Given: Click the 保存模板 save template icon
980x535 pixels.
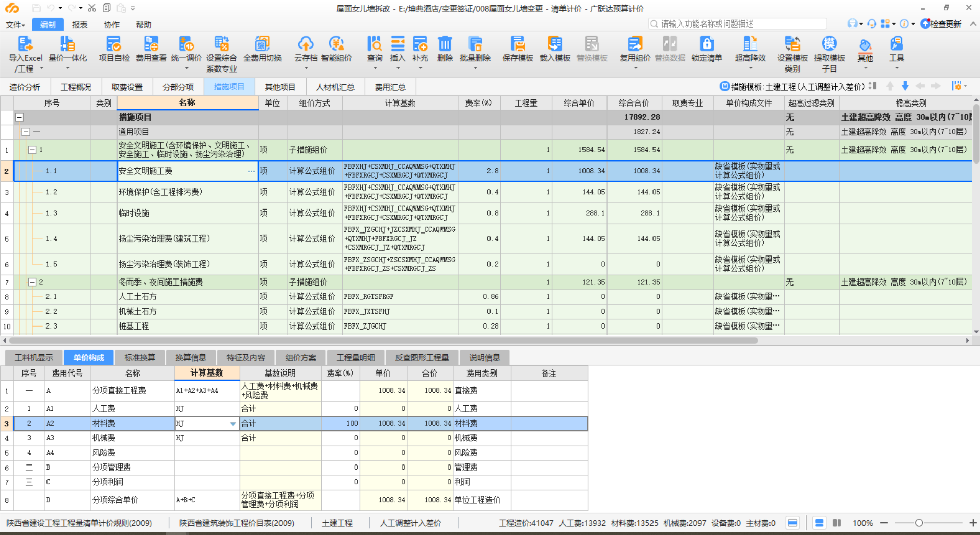Looking at the screenshot, I should point(518,44).
